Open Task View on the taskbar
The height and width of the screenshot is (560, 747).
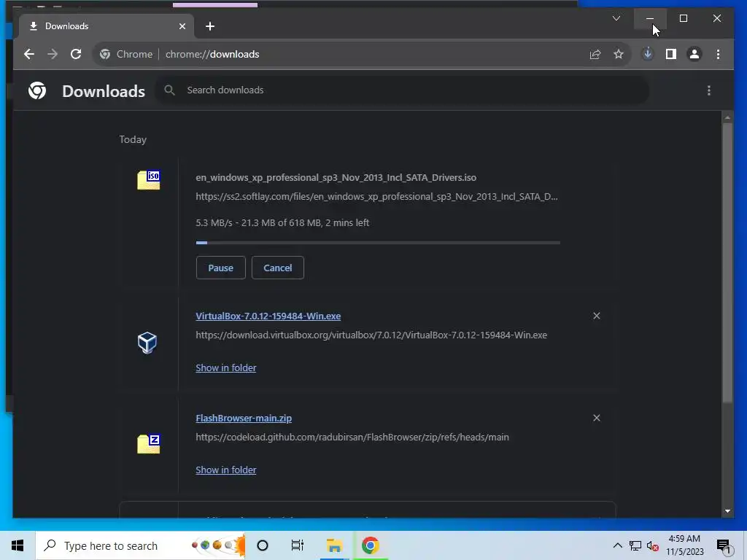point(298,545)
